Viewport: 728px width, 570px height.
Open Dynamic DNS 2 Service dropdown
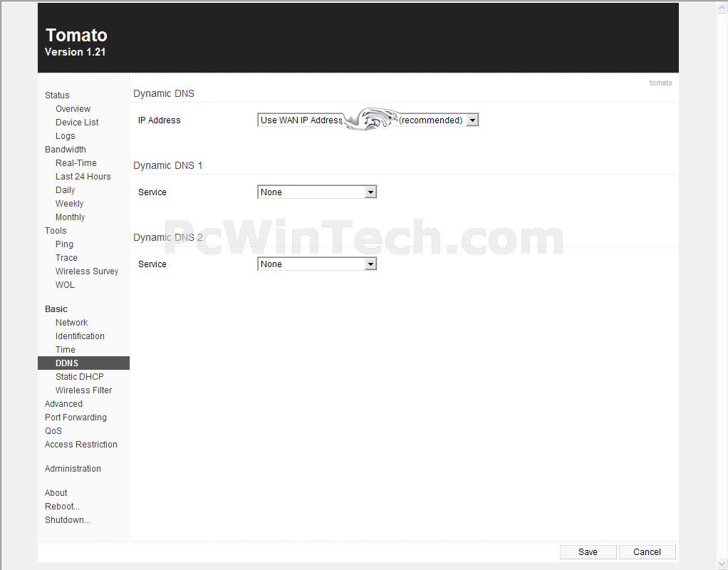[x=317, y=264]
